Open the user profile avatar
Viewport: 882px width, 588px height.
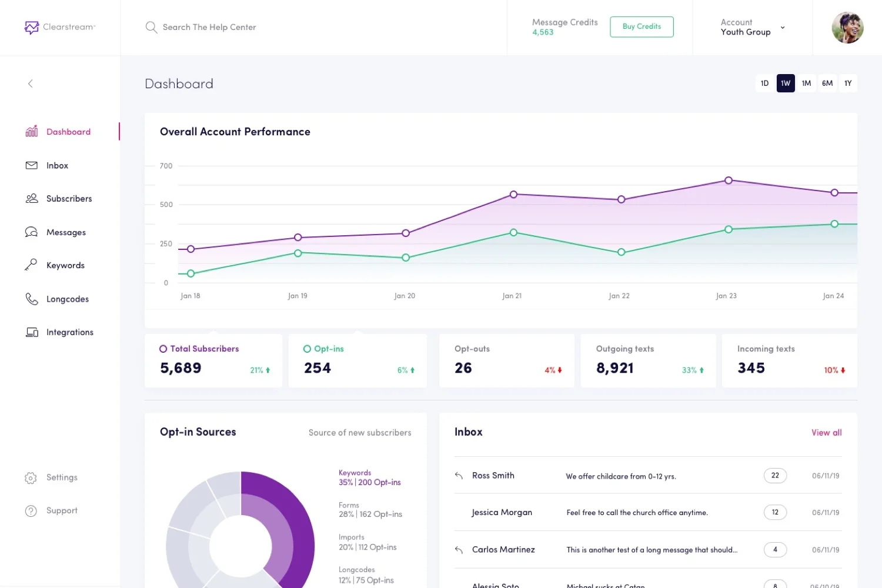pyautogui.click(x=847, y=28)
